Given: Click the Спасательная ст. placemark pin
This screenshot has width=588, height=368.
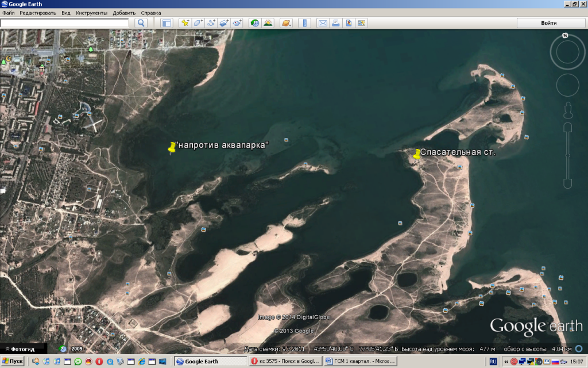Looking at the screenshot, I should tap(416, 154).
